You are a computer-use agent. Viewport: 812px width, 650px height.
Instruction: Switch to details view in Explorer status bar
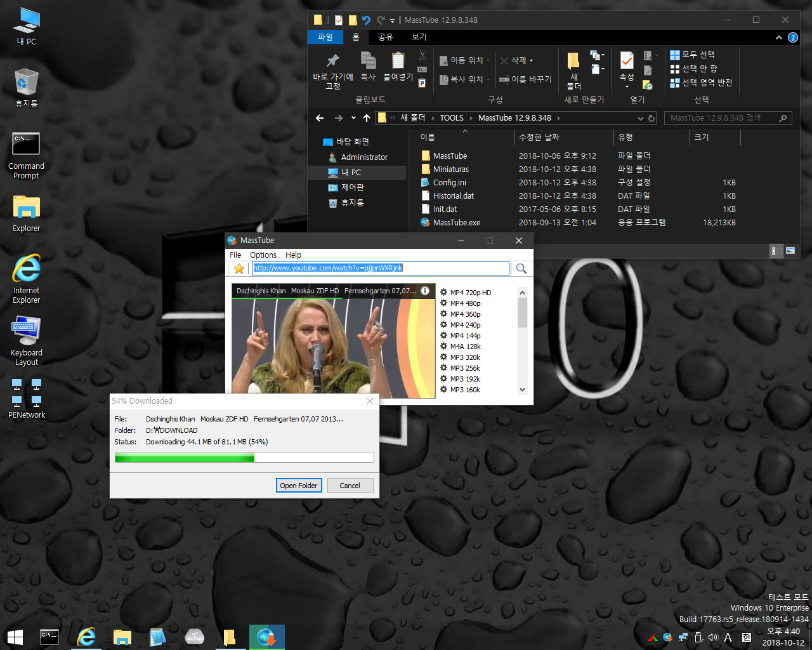pos(776,251)
